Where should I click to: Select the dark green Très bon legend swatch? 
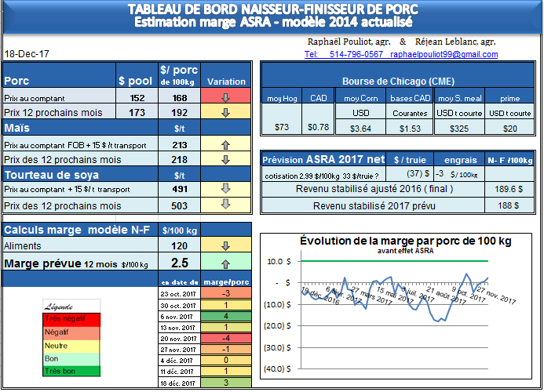(x=69, y=370)
